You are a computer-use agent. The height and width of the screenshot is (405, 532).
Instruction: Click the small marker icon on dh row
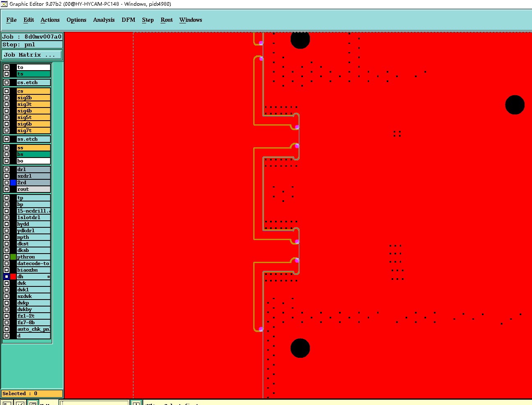click(x=48, y=277)
